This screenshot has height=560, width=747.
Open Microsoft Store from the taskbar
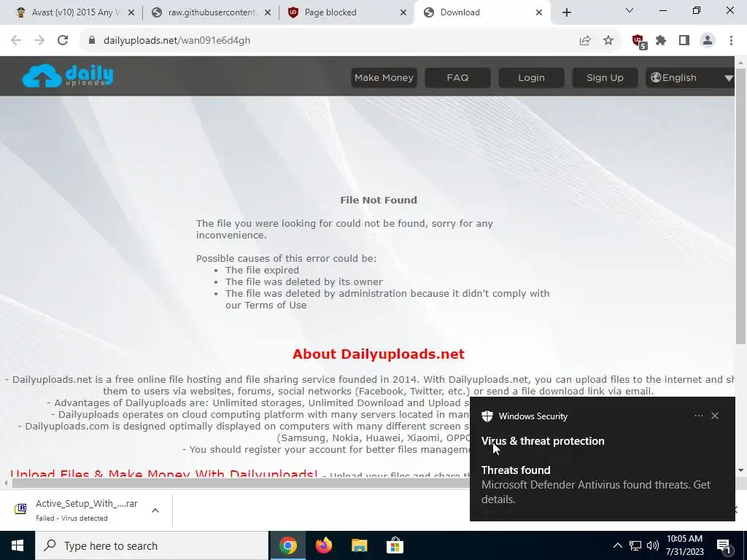(395, 545)
